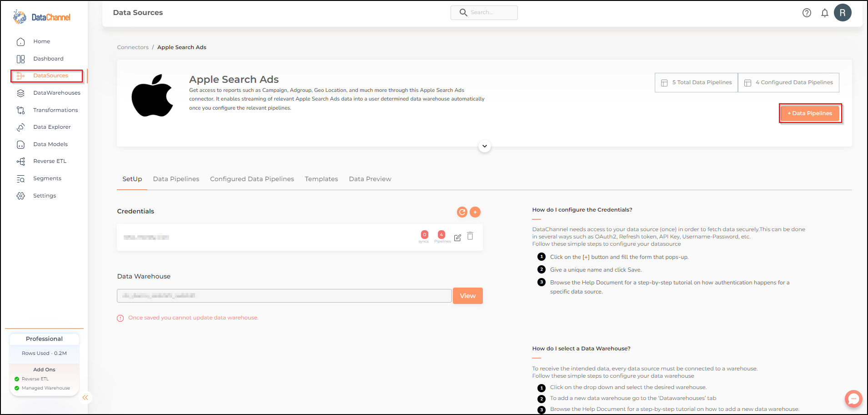
Task: Open the Transformations sidebar icon
Action: point(20,110)
